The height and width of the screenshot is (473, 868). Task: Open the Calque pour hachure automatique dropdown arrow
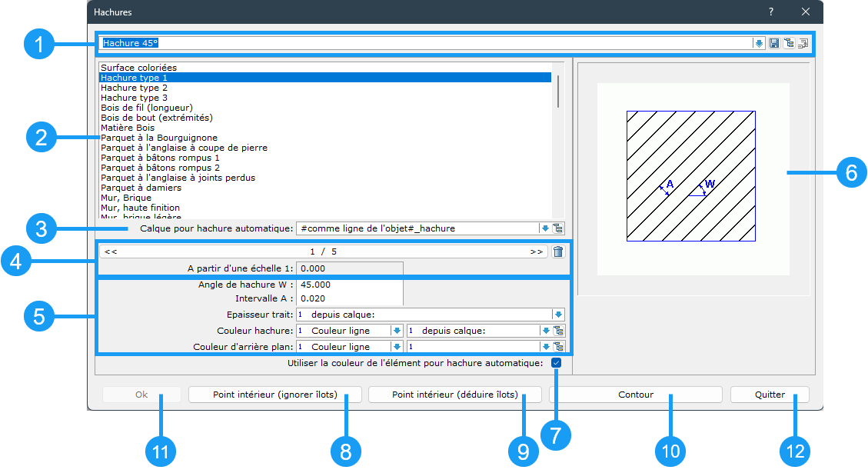pyautogui.click(x=545, y=228)
